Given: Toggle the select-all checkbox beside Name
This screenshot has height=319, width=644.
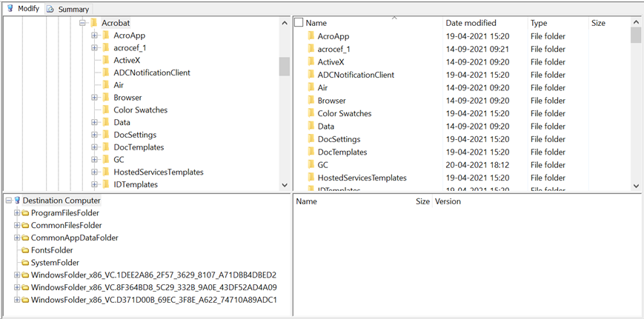Looking at the screenshot, I should [299, 22].
